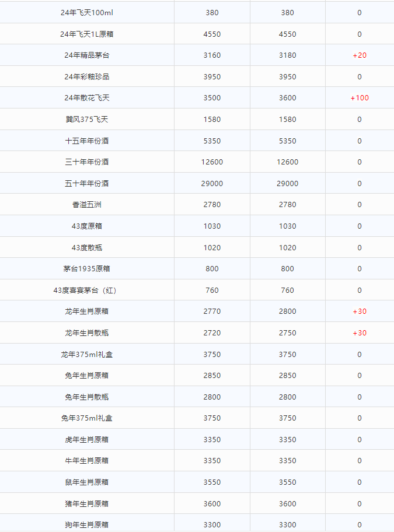Select the 0 change in 鼠年生肖原箱 row
Image resolution: width=394 pixels, height=532 pixels.
click(x=360, y=482)
